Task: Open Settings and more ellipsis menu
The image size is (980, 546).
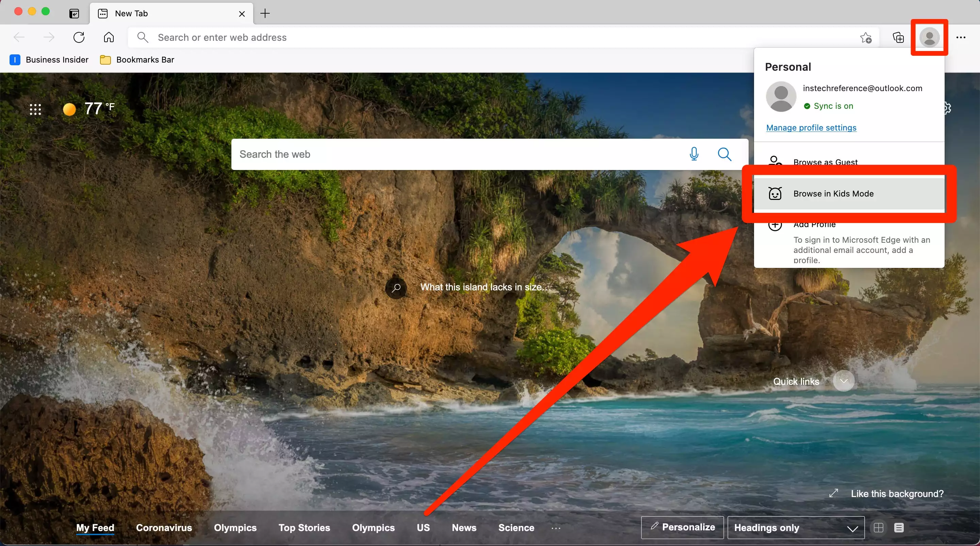Action: coord(961,37)
